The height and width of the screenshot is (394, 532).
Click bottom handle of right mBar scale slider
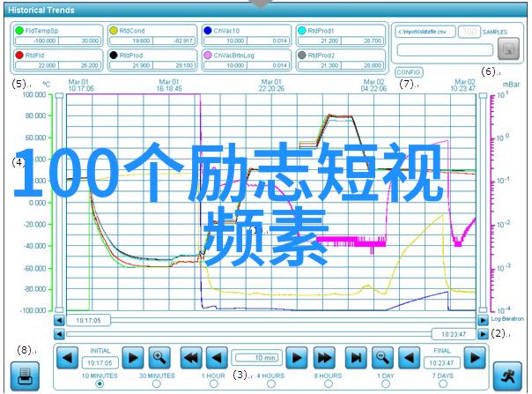pos(483,309)
